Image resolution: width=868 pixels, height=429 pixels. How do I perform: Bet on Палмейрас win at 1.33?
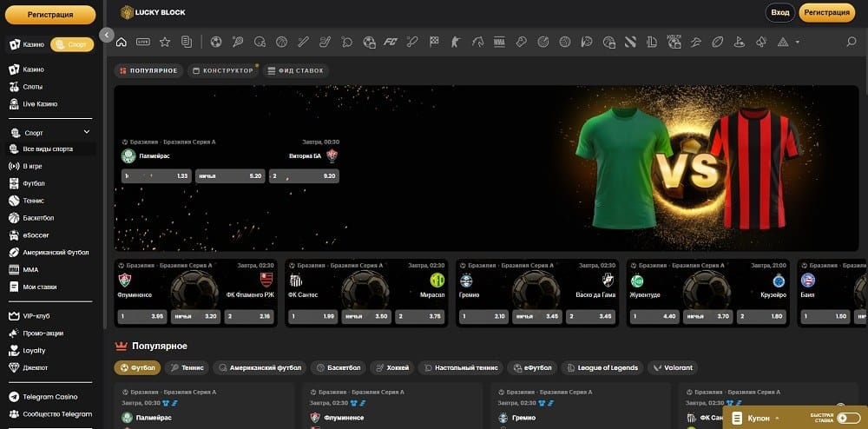coord(156,176)
